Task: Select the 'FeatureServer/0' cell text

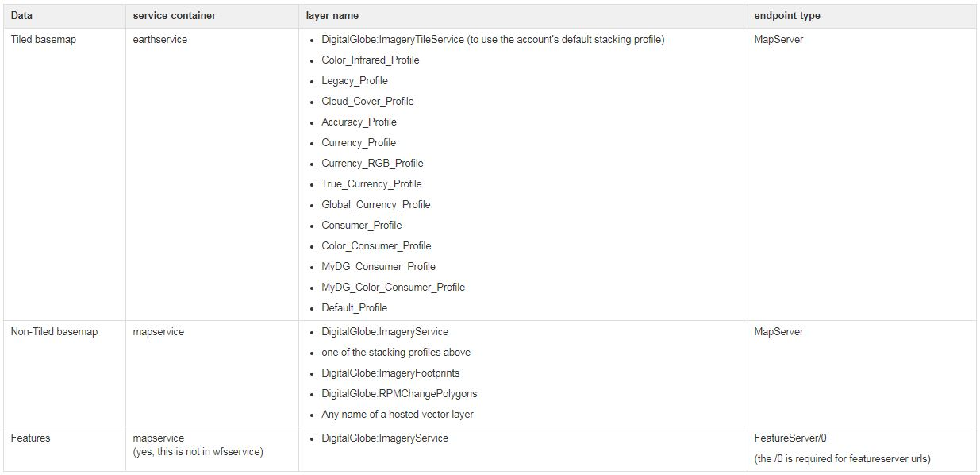Action: click(790, 438)
